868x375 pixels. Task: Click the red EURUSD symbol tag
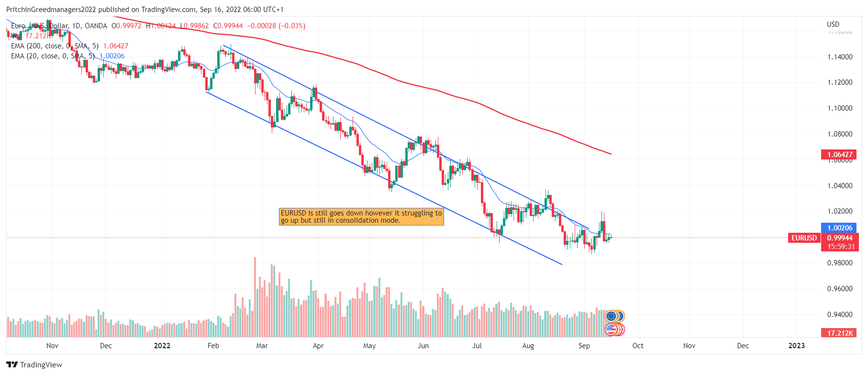[804, 238]
